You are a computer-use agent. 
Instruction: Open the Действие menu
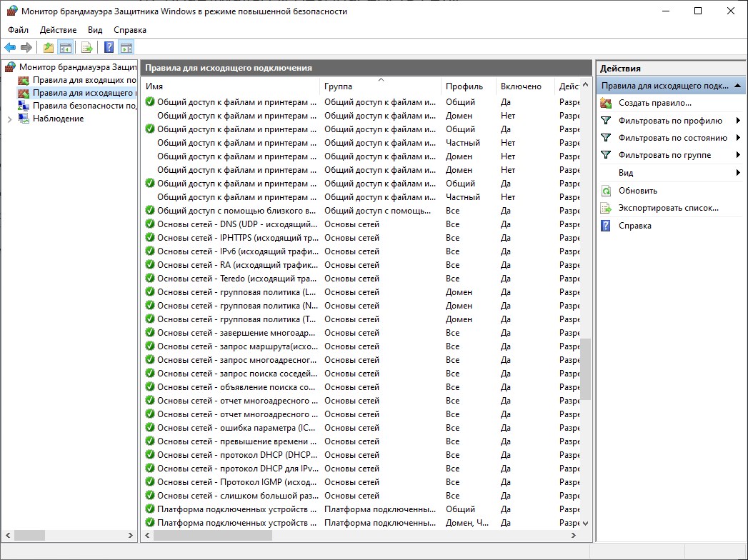point(58,30)
